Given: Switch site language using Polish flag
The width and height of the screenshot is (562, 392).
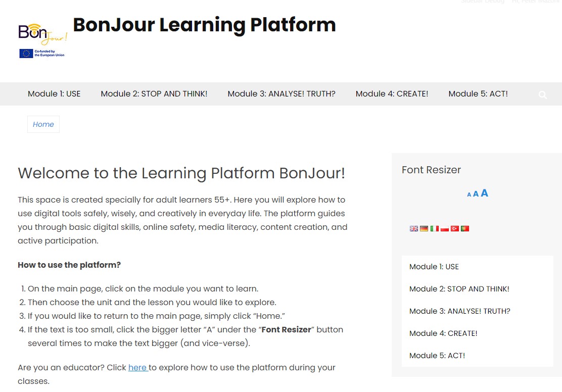Looking at the screenshot, I should click(x=445, y=229).
